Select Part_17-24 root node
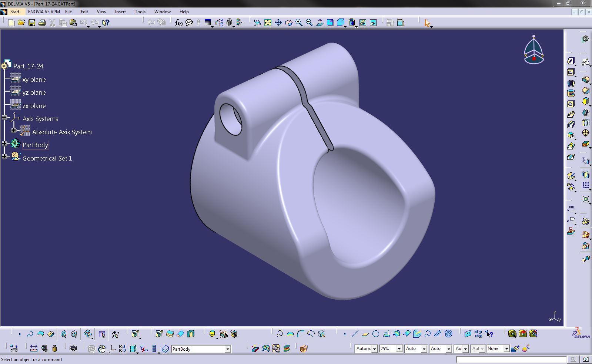 coord(29,66)
